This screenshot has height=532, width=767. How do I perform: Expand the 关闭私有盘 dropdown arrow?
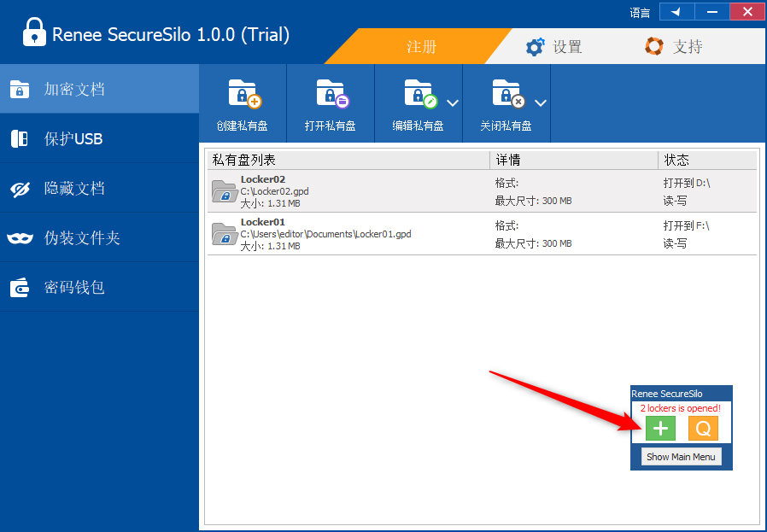pos(540,103)
